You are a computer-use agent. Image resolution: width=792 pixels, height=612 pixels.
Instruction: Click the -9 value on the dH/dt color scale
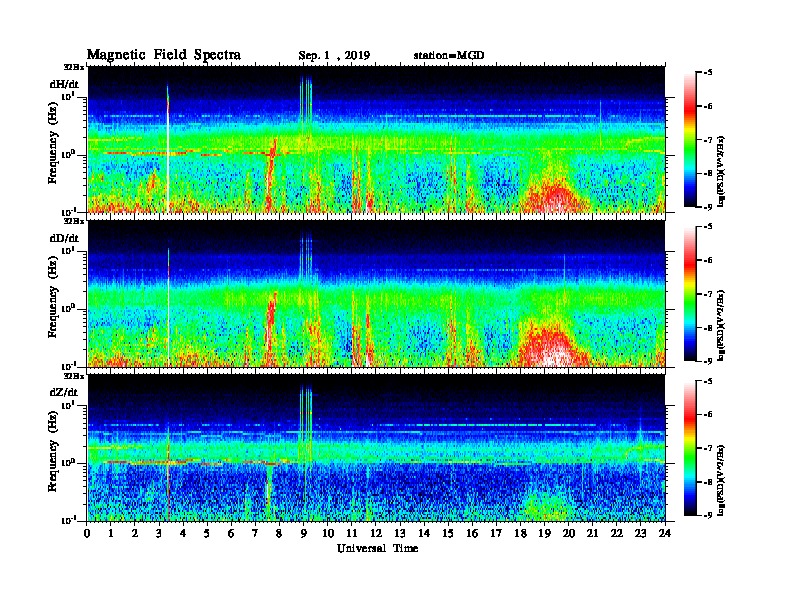[708, 207]
